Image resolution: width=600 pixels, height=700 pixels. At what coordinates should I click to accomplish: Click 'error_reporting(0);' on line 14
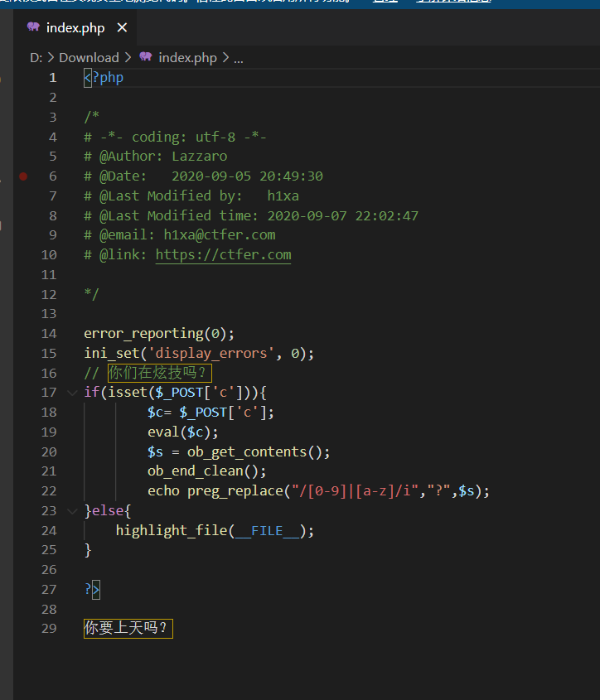(159, 334)
